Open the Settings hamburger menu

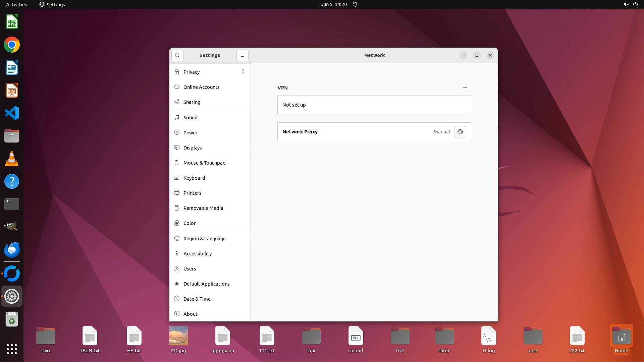[x=243, y=55]
